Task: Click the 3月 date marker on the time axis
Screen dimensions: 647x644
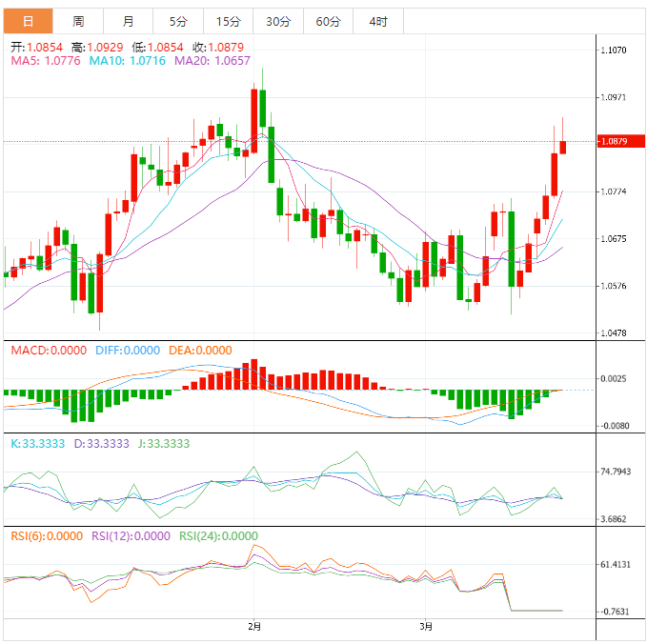Action: 426,627
